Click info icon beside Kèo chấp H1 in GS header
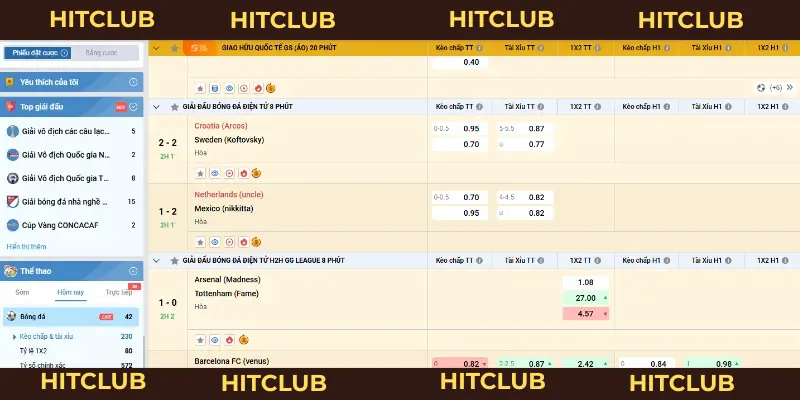800x400 pixels. coord(667,47)
